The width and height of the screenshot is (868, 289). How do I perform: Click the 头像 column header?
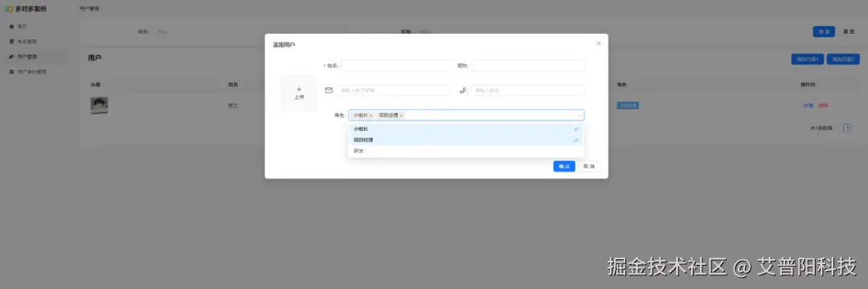tap(95, 84)
